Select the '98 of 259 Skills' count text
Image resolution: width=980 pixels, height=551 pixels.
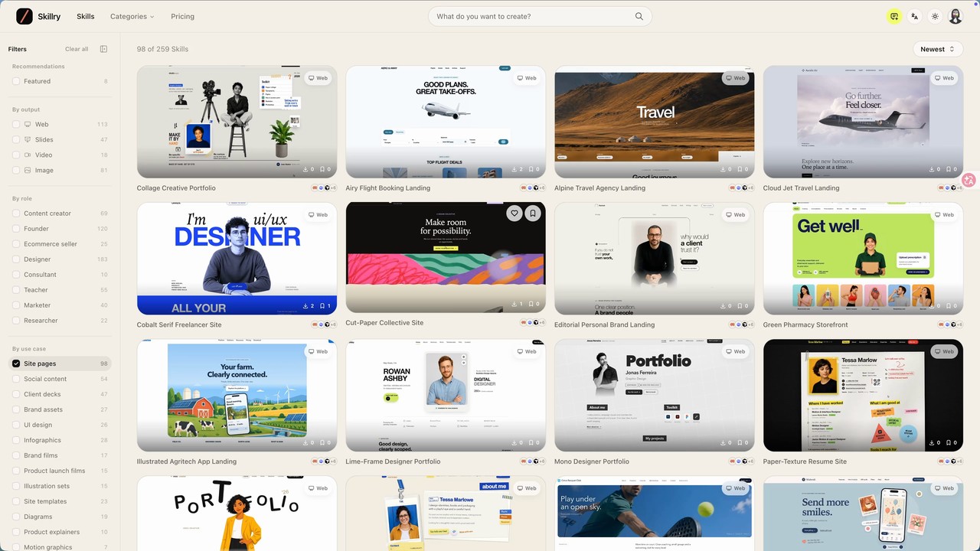click(x=162, y=49)
